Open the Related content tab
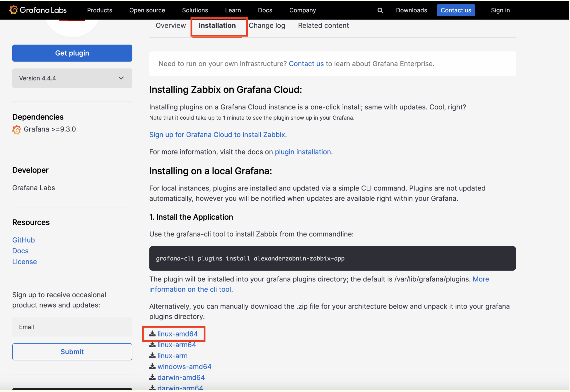The height and width of the screenshot is (392, 570). click(323, 25)
